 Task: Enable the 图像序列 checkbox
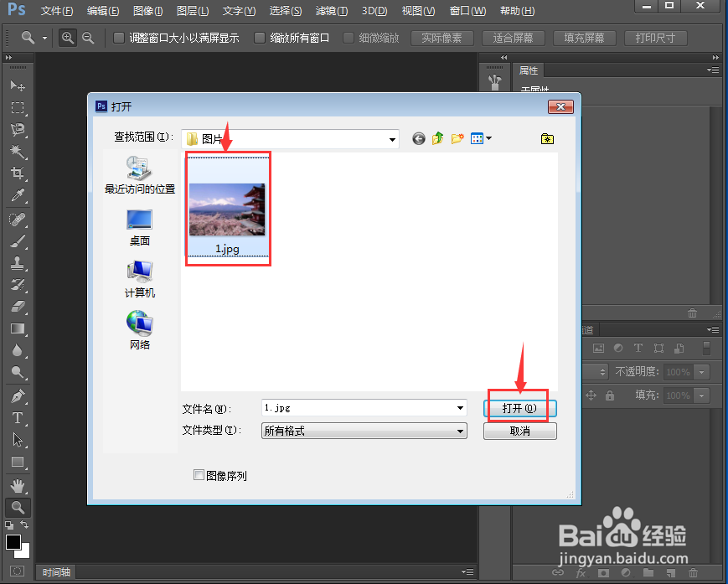pyautogui.click(x=199, y=474)
